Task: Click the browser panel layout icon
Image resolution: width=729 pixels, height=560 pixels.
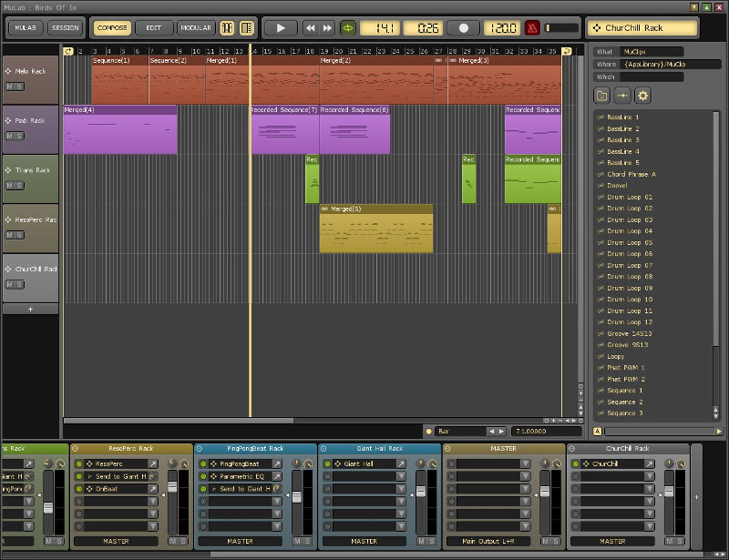Action: pos(246,28)
